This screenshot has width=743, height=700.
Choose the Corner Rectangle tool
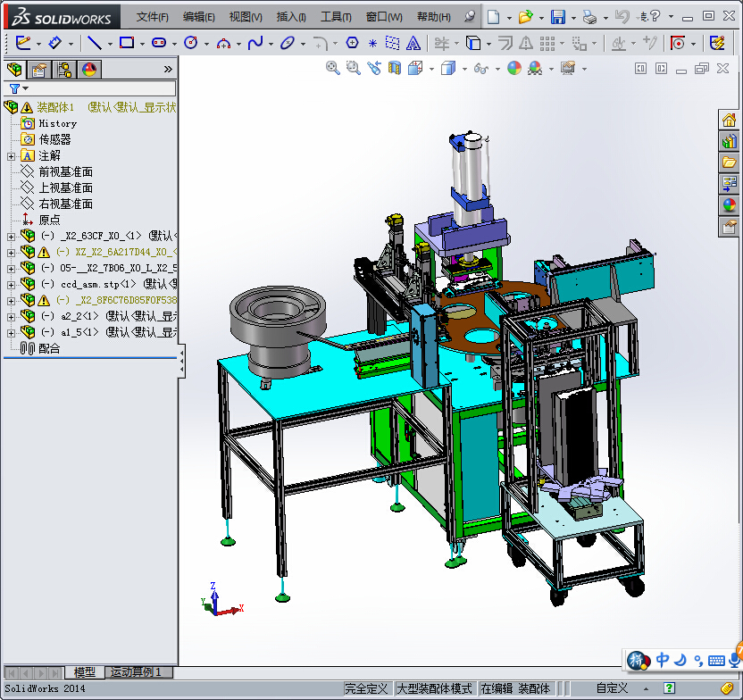(127, 43)
